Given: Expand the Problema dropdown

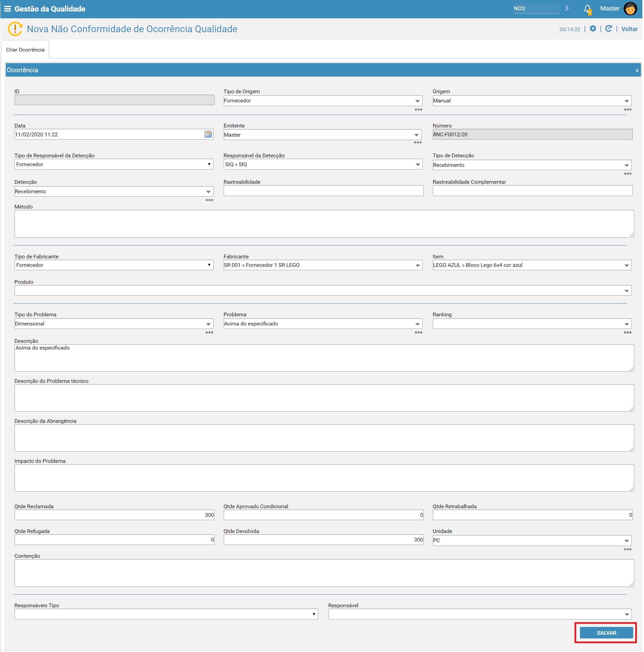Looking at the screenshot, I should pyautogui.click(x=323, y=323).
